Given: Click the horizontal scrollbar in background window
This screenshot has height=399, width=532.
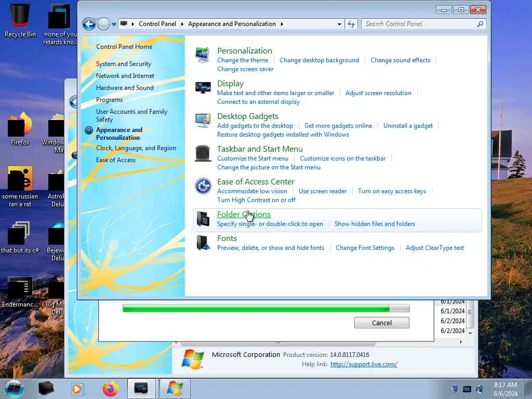Looking at the screenshot, I should tap(278, 343).
